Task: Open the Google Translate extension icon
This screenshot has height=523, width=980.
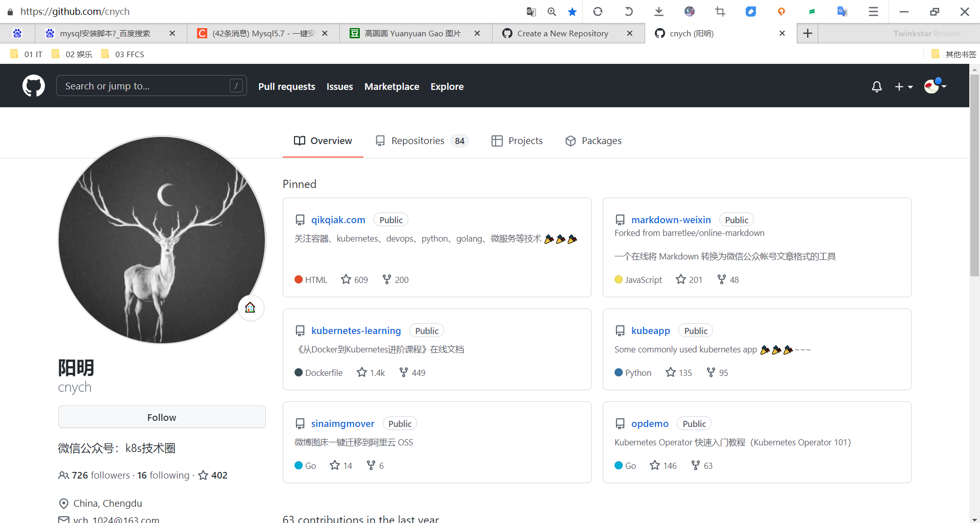Action: [843, 11]
